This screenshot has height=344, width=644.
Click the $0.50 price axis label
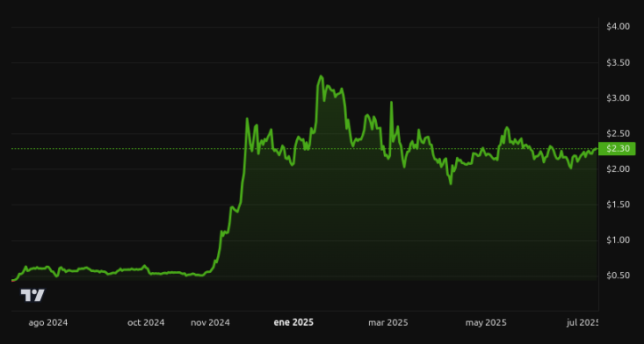619,276
